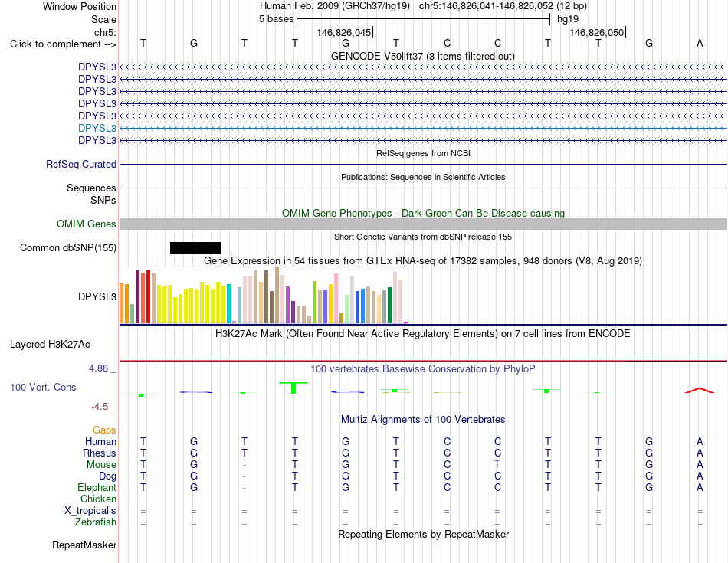Screen dimensions: 728x563
Task: Select the 'Common dbSNP(155)' track label
Action: coord(68,248)
